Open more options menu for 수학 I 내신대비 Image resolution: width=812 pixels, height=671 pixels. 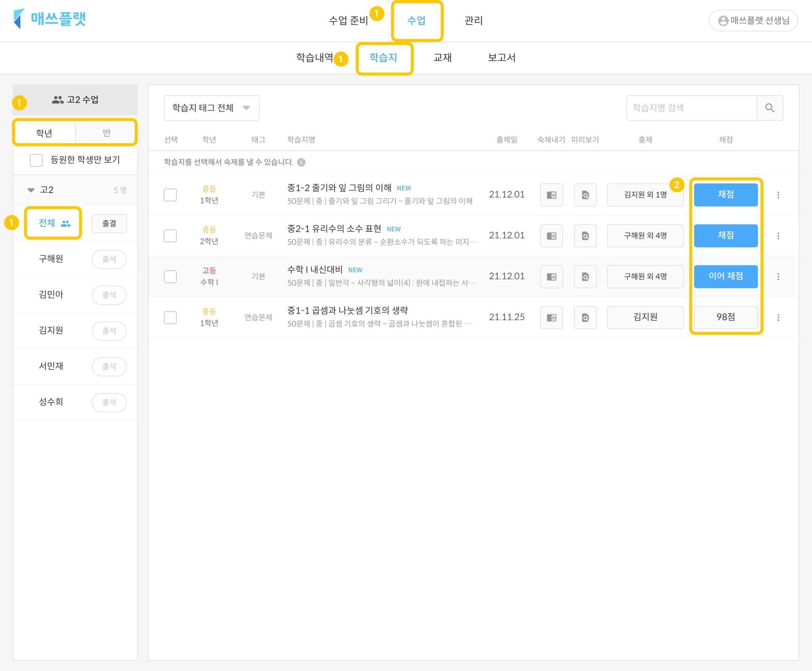point(778,276)
